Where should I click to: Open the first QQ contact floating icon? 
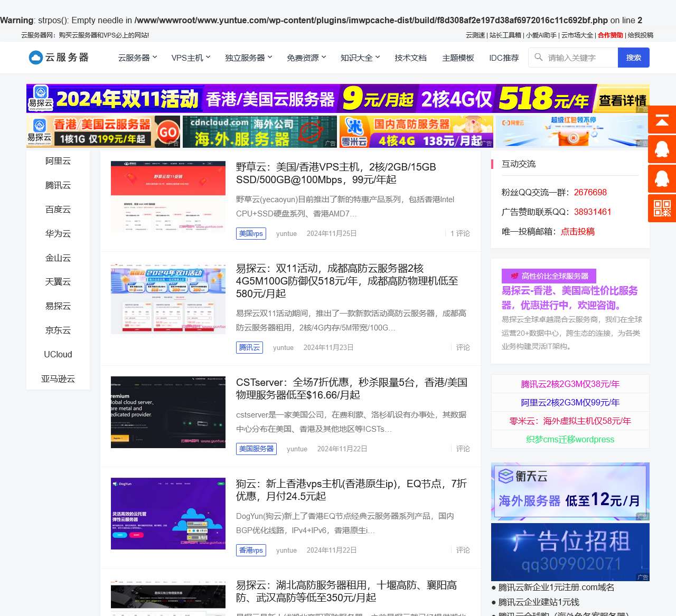click(x=662, y=149)
